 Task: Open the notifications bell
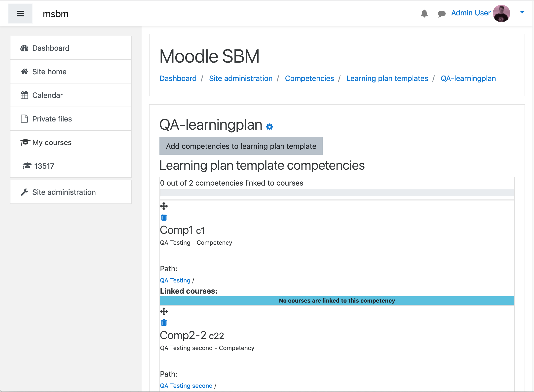coord(424,13)
